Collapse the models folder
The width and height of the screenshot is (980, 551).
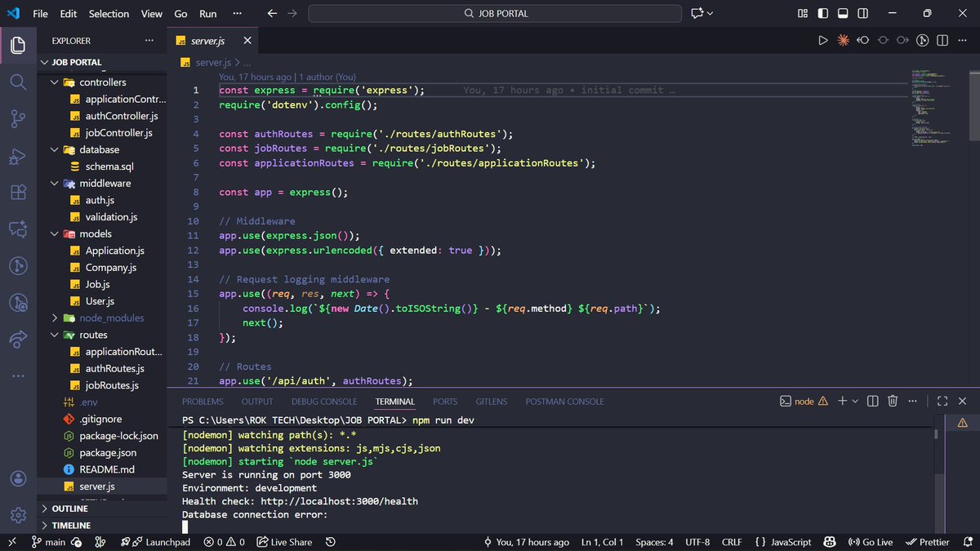[x=55, y=233]
